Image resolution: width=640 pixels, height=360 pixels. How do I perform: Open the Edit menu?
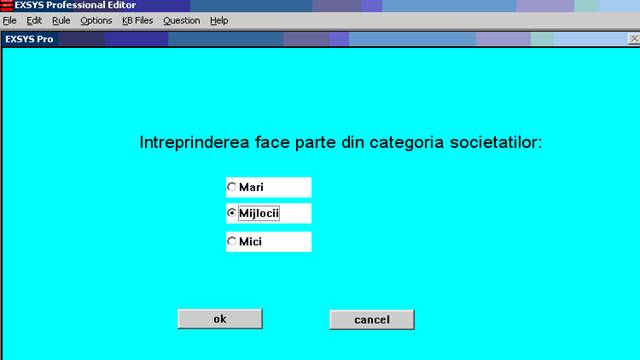[x=34, y=20]
